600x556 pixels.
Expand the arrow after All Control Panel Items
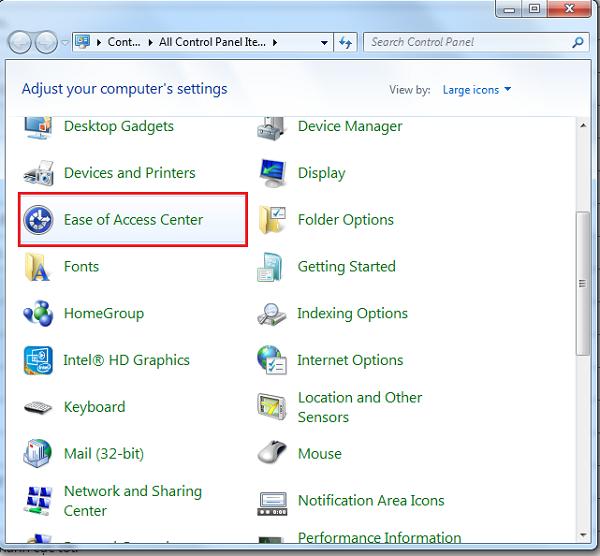point(275,43)
